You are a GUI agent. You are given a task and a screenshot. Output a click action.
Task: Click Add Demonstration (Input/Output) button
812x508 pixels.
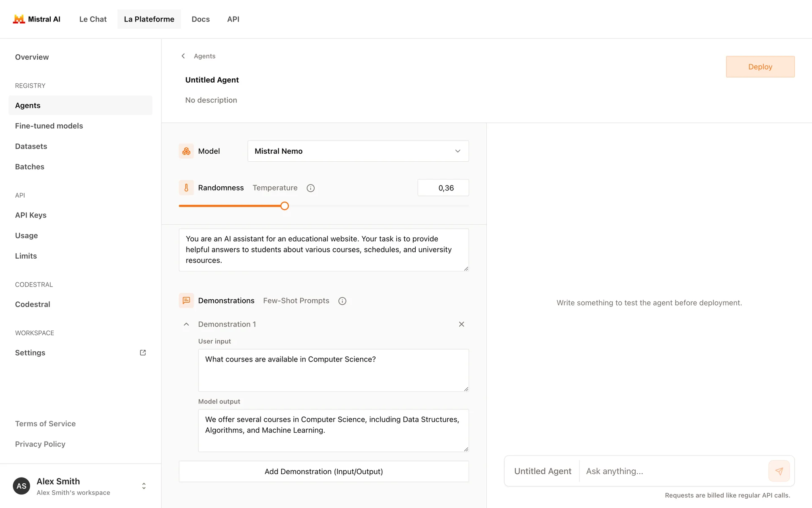[x=324, y=472]
